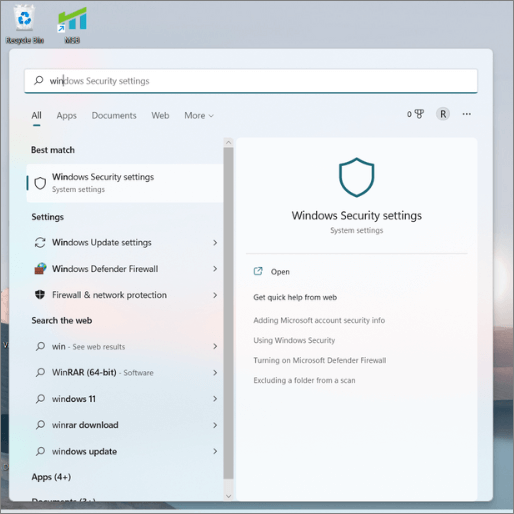The width and height of the screenshot is (514, 514).
Task: Click the Firewall & network protection shield icon
Action: [x=40, y=295]
